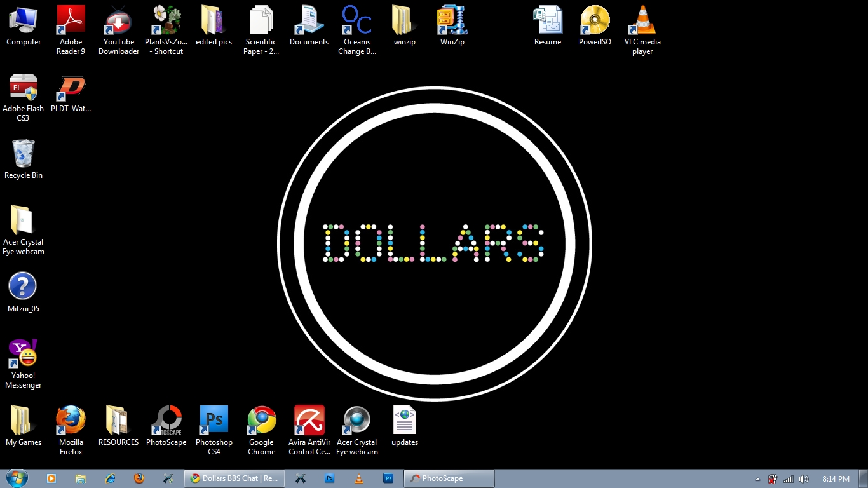Viewport: 868px width, 488px height.
Task: Launch PowerISO shortcut
Action: (595, 26)
